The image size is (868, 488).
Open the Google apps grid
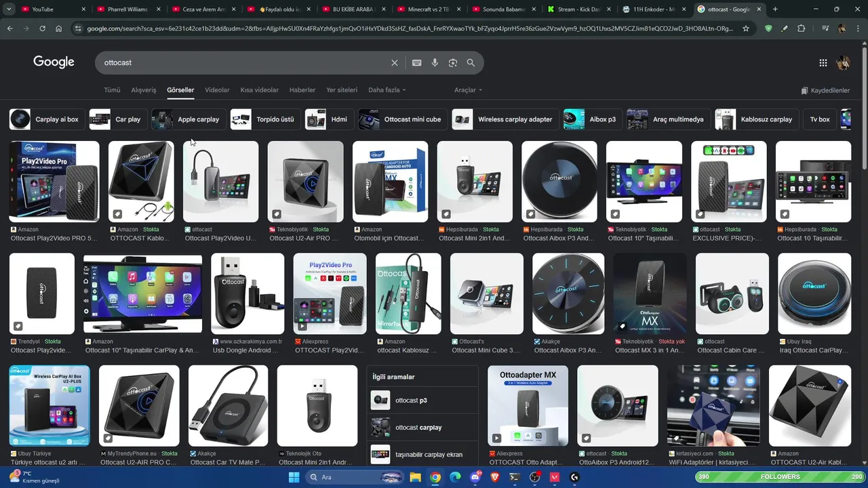click(823, 62)
